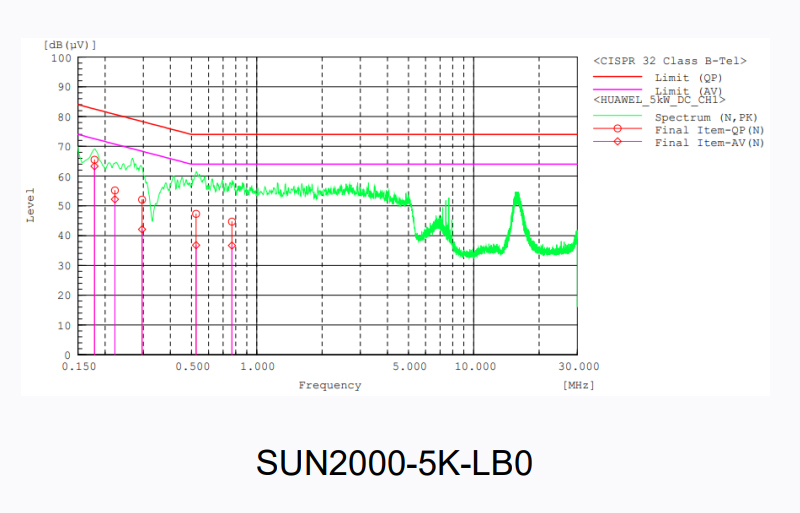Image resolution: width=800 pixels, height=513 pixels.
Task: Click the circle marker in Final Item-QP legend
Action: point(617,129)
